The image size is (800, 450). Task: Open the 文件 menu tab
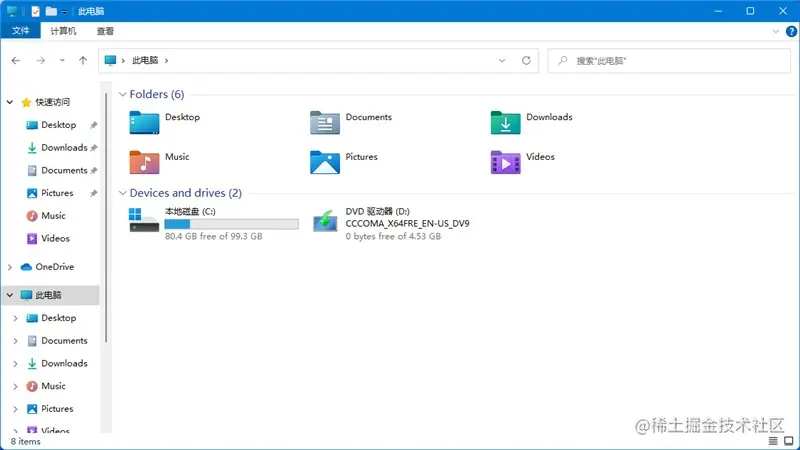[x=20, y=31]
